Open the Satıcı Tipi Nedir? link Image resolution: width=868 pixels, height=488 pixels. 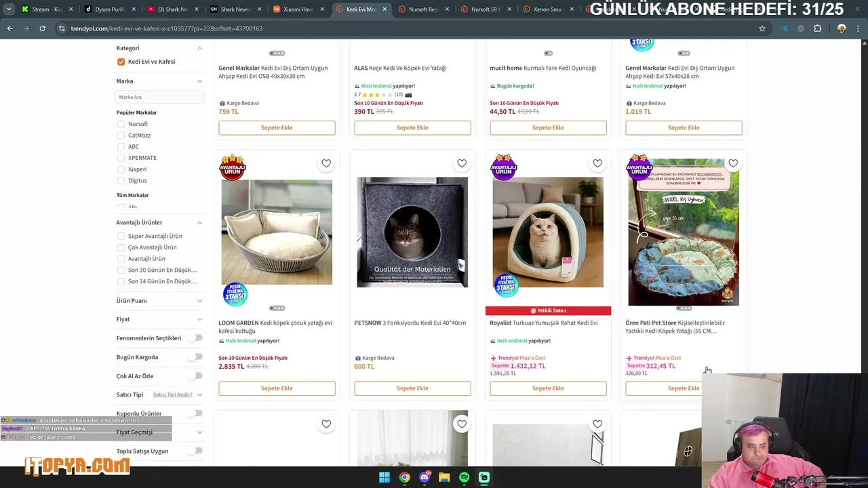tap(172, 394)
